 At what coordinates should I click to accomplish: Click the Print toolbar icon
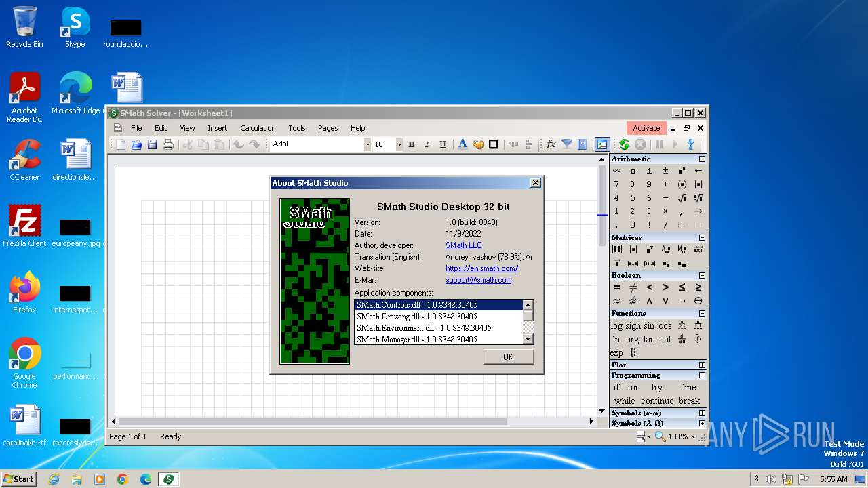[168, 144]
